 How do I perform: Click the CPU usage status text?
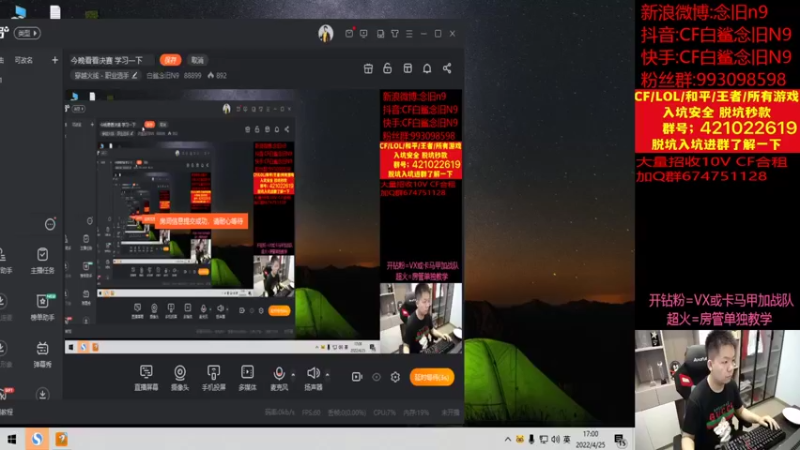pyautogui.click(x=385, y=412)
